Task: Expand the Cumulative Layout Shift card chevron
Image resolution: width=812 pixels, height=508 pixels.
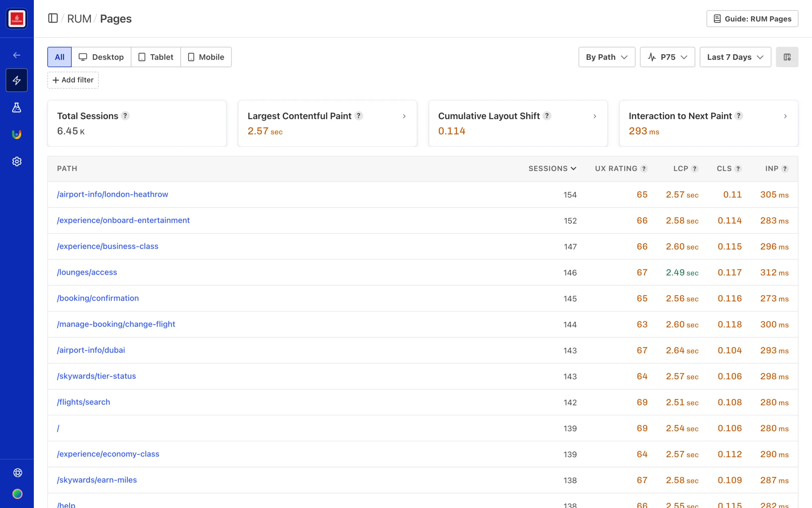Action: coord(595,116)
